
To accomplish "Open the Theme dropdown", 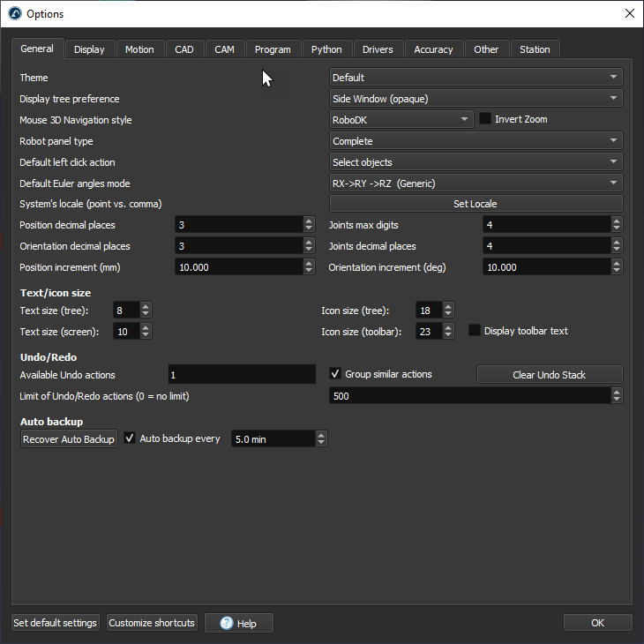I will tap(476, 78).
